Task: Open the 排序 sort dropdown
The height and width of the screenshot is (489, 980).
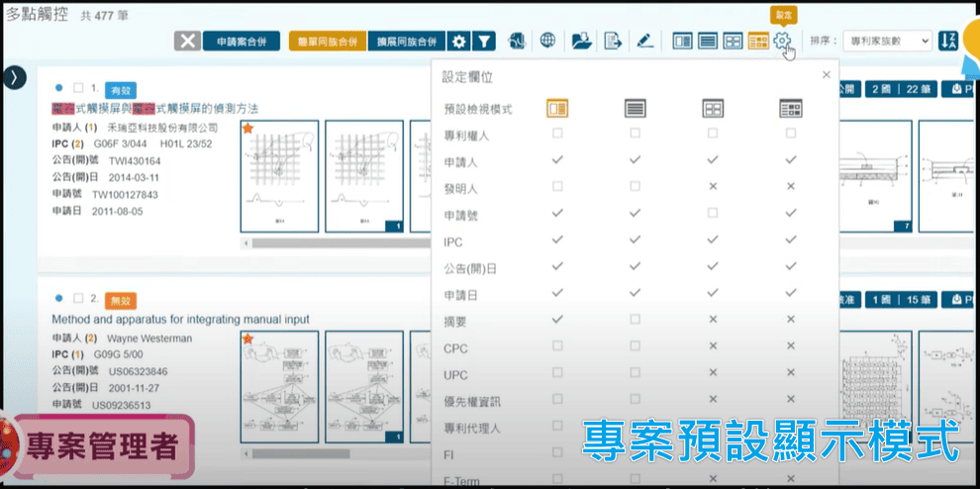Action: (887, 41)
